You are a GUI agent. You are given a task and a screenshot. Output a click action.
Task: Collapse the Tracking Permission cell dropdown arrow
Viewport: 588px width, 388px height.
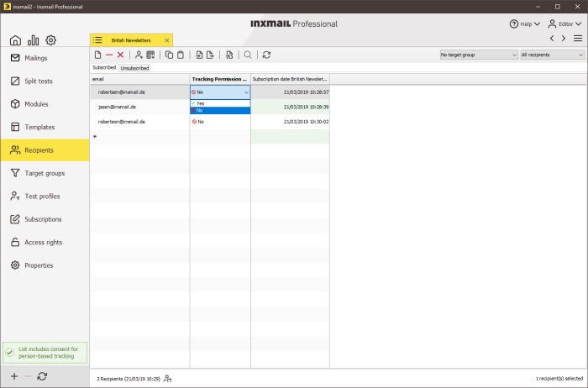pyautogui.click(x=246, y=92)
